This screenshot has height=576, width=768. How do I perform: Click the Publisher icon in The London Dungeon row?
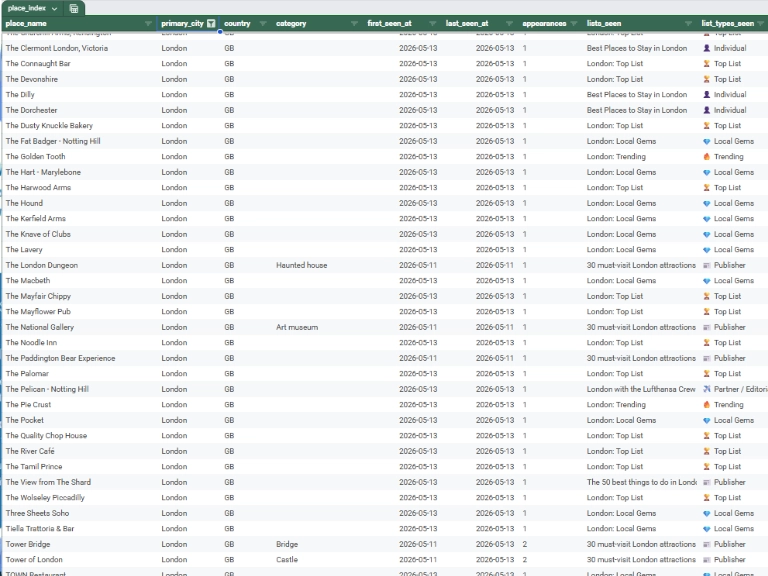(x=706, y=265)
